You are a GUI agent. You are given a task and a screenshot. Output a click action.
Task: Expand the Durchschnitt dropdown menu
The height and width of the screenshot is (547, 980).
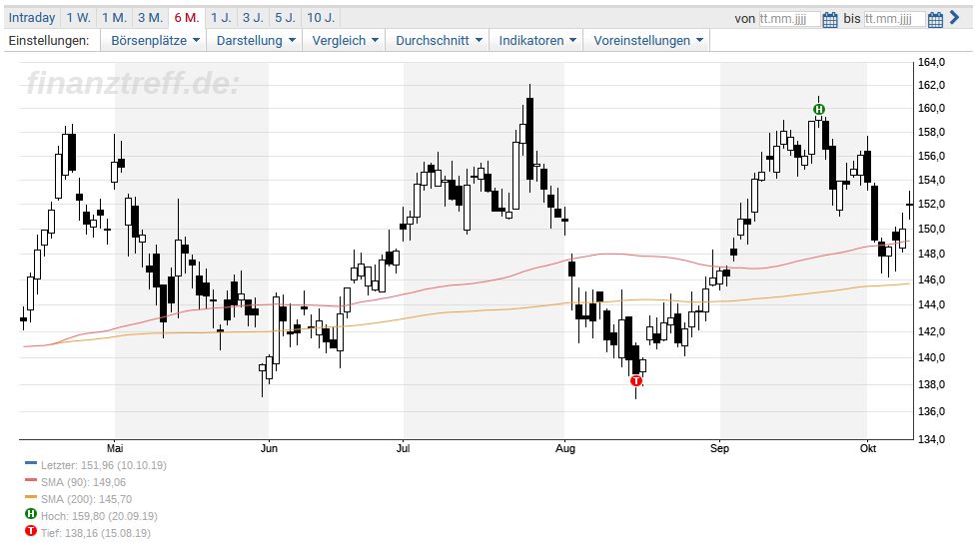pos(438,41)
